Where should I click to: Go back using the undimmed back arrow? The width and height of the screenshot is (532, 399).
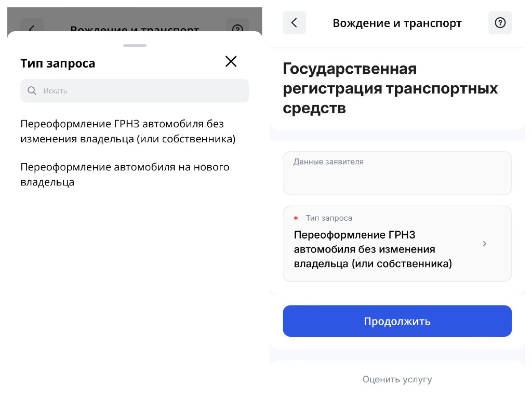point(294,23)
